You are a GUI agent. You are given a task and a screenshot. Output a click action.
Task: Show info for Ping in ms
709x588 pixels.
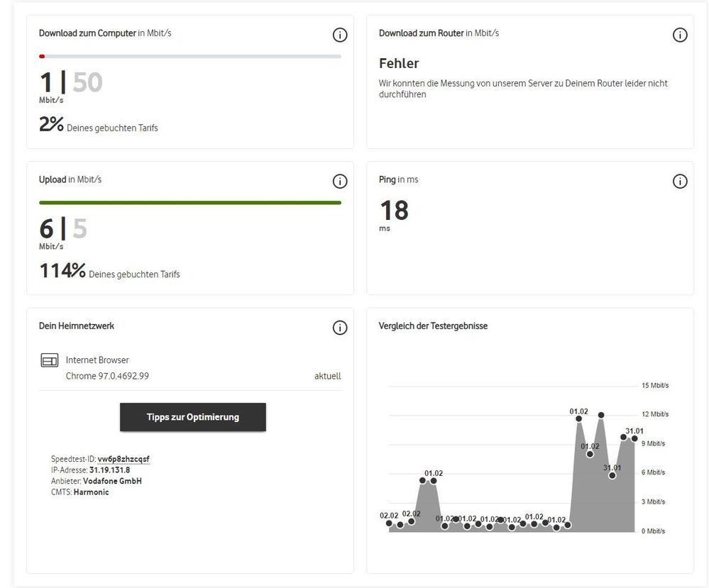[x=680, y=182]
